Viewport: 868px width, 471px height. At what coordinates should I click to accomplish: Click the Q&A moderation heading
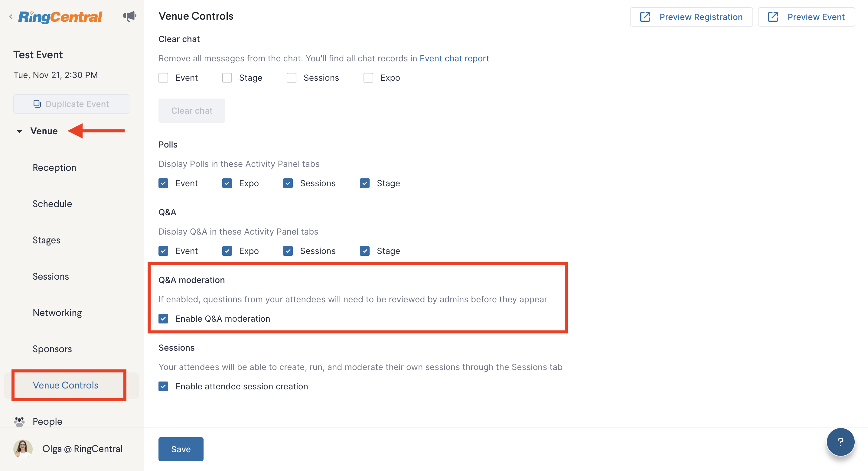pyautogui.click(x=191, y=280)
